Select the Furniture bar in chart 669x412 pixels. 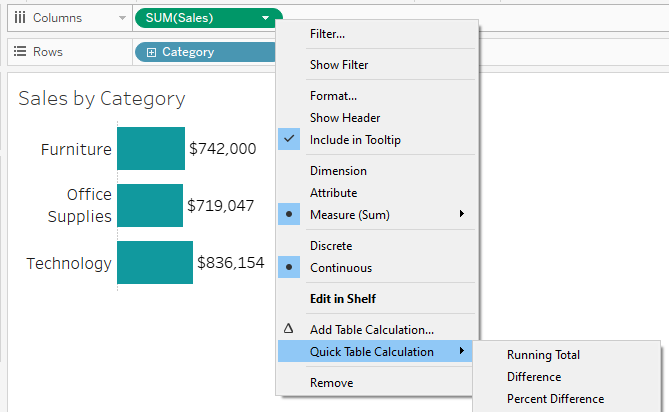(x=150, y=149)
